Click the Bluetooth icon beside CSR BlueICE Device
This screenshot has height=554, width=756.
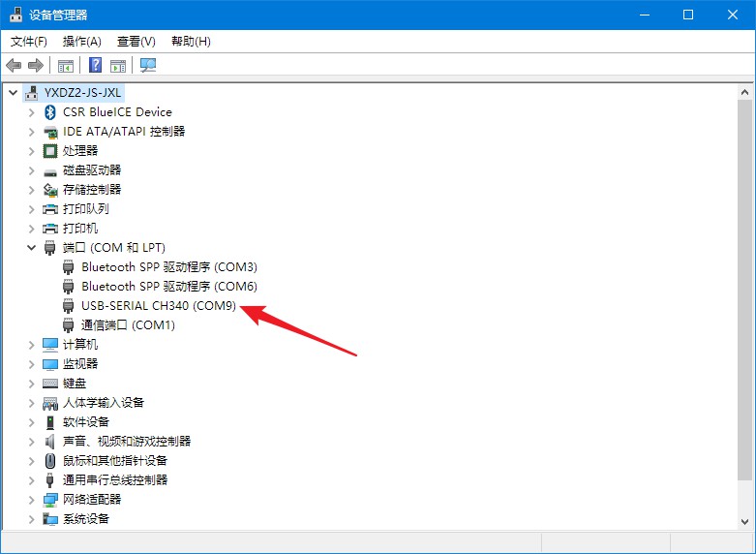click(x=49, y=112)
